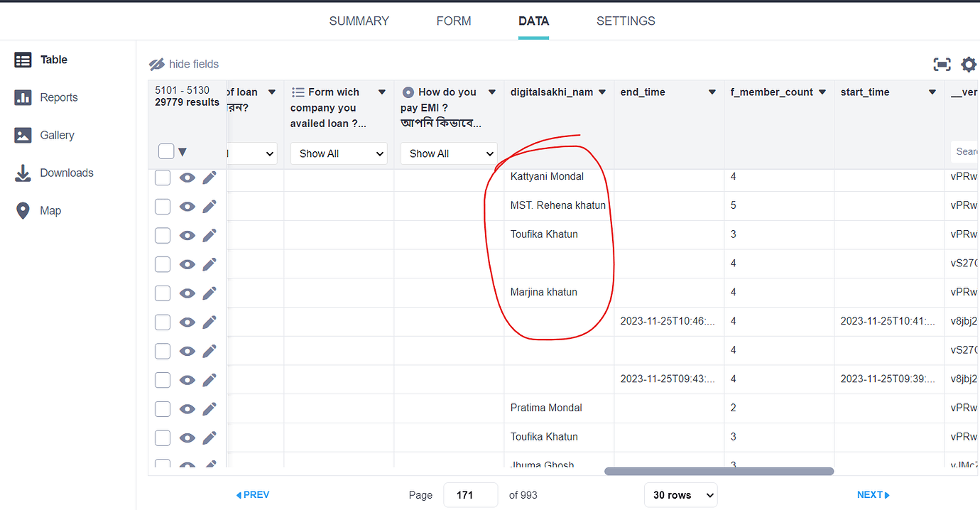Open the Show All filter for loan company
This screenshot has width=980, height=510.
coord(339,153)
